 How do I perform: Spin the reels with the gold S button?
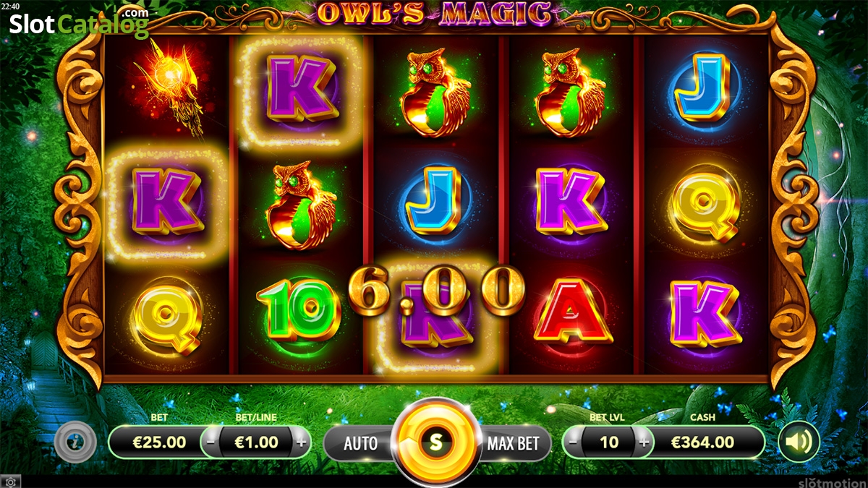pyautogui.click(x=435, y=441)
